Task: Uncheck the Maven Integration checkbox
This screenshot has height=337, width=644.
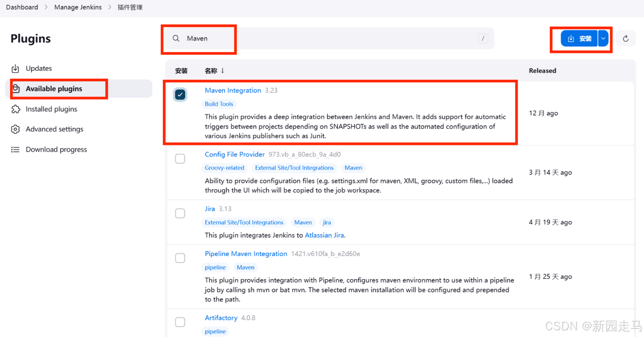Action: (180, 95)
